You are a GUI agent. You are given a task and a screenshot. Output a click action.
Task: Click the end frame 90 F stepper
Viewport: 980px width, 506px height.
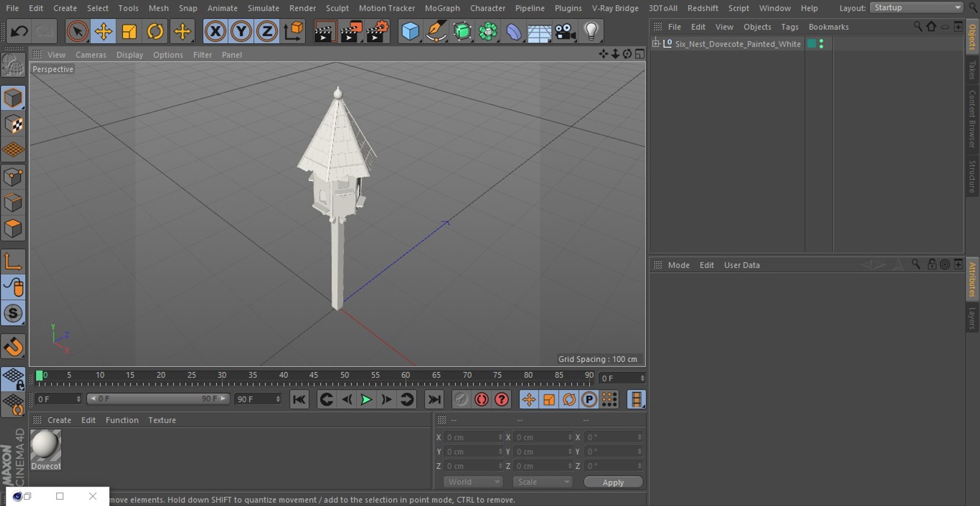point(278,399)
